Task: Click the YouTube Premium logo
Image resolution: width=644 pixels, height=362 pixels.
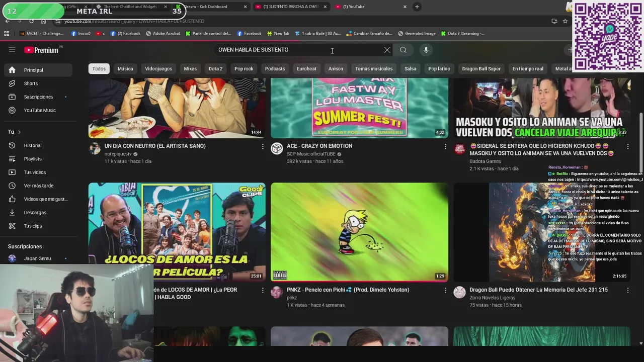Action: tap(41, 50)
